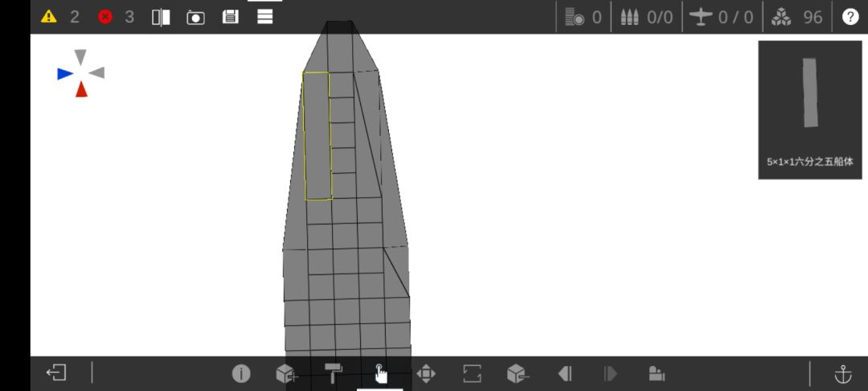This screenshot has height=391, width=868.
Task: Click the redo right triangle icon
Action: coord(610,374)
